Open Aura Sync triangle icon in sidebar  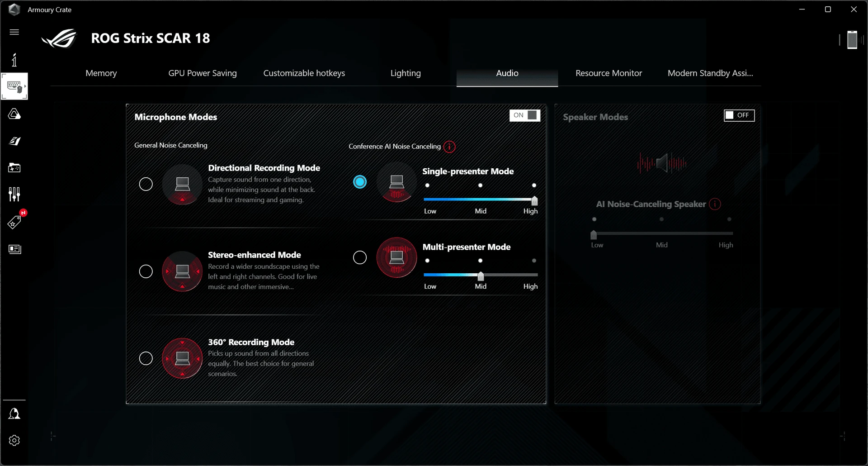pos(14,114)
